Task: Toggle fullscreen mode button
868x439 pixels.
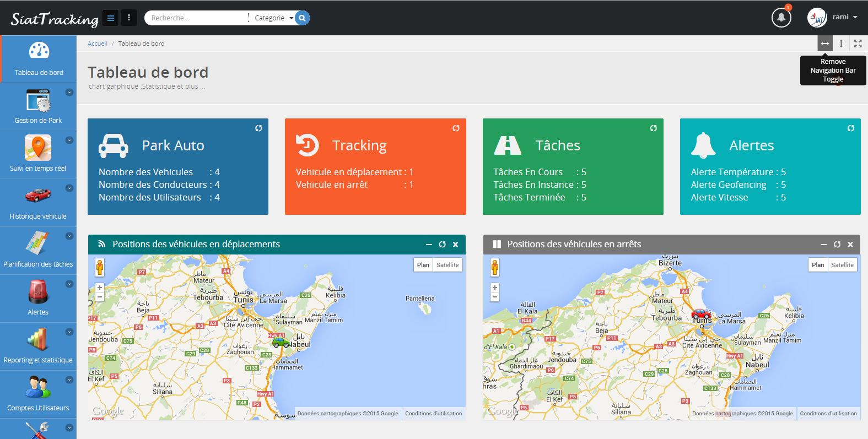Action: click(x=858, y=44)
